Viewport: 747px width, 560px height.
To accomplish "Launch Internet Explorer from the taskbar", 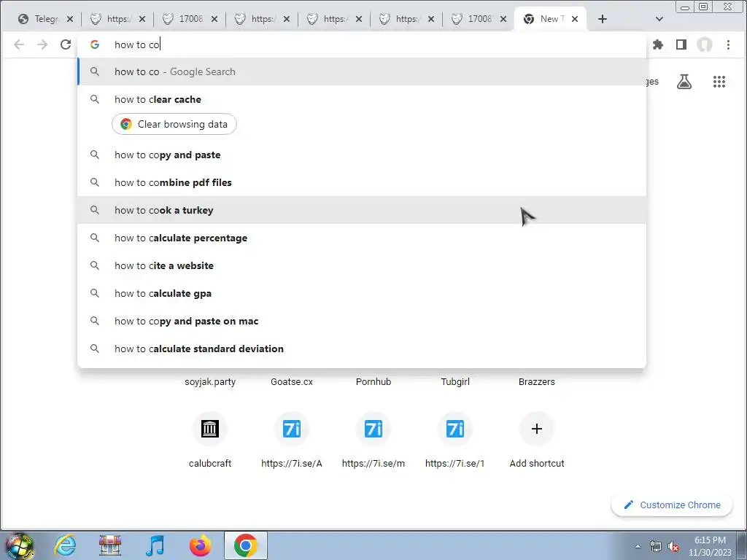I will [x=65, y=545].
